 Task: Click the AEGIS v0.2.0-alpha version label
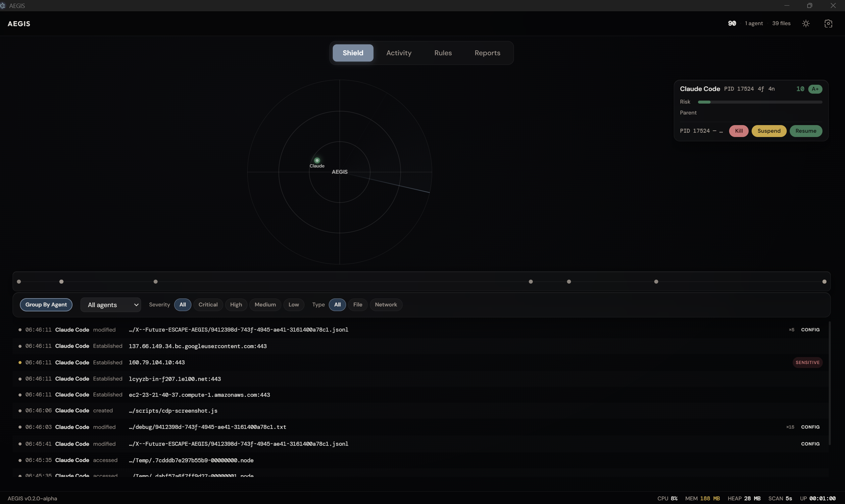point(32,498)
